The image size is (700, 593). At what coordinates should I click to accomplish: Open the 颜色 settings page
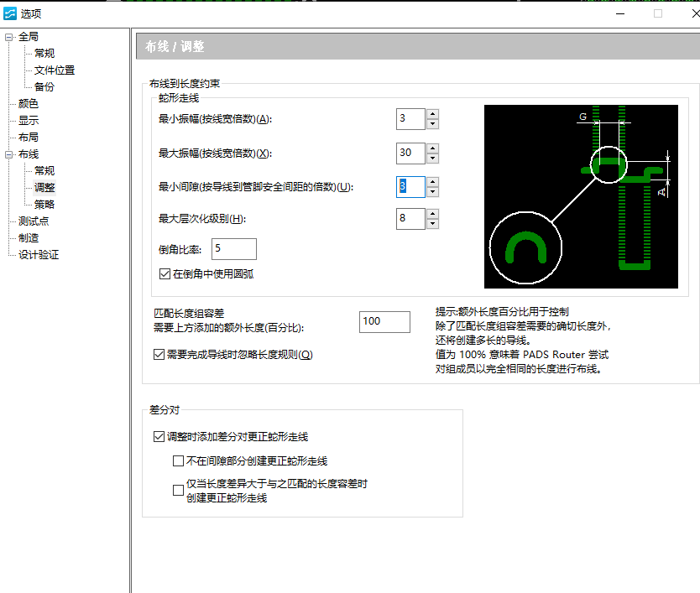tap(29, 104)
